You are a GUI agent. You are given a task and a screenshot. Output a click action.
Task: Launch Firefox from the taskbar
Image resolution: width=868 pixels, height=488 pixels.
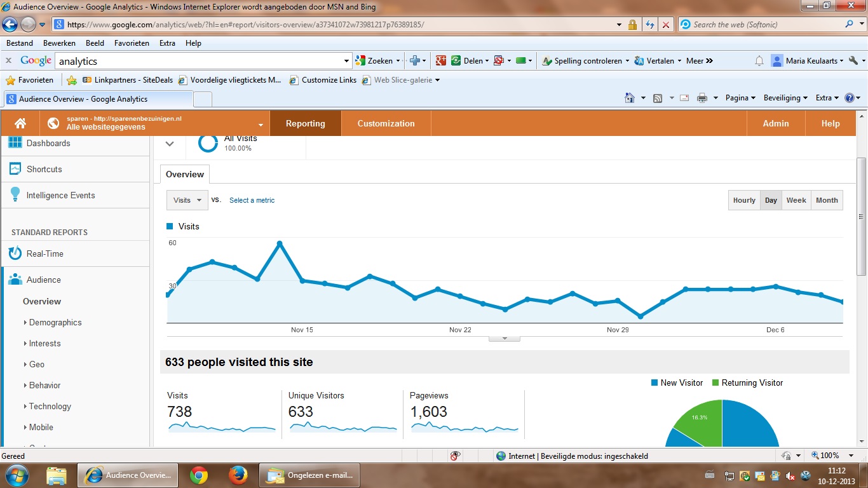(x=238, y=475)
